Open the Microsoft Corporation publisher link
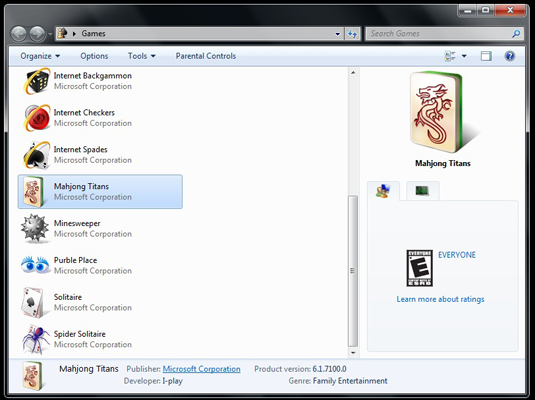 click(201, 369)
